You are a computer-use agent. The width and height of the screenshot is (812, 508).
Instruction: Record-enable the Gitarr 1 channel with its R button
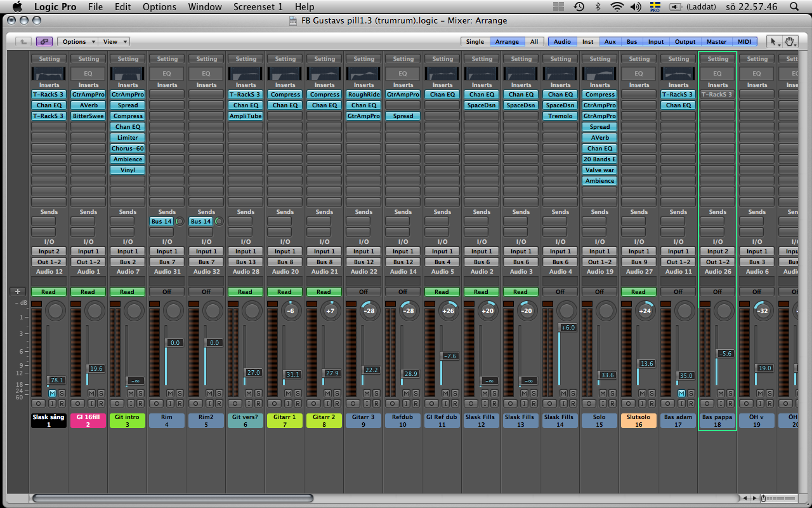[x=297, y=403]
